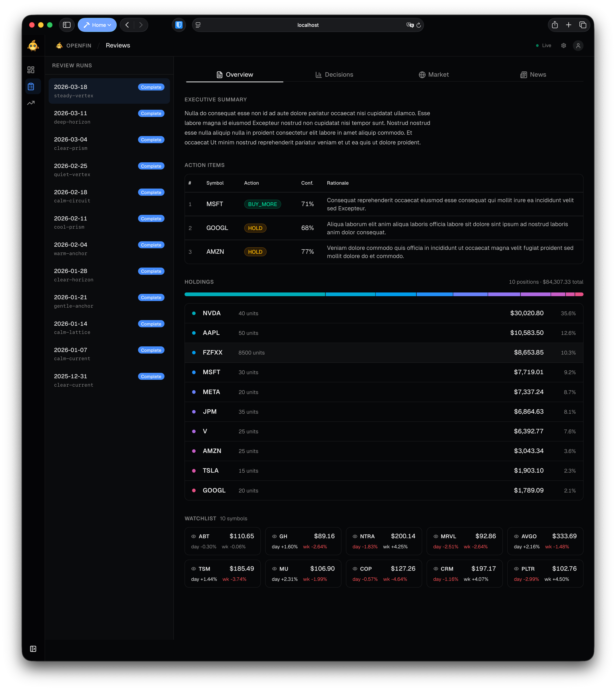616x690 pixels.
Task: Click the HOLD badge for GOOGL action
Action: tap(255, 228)
